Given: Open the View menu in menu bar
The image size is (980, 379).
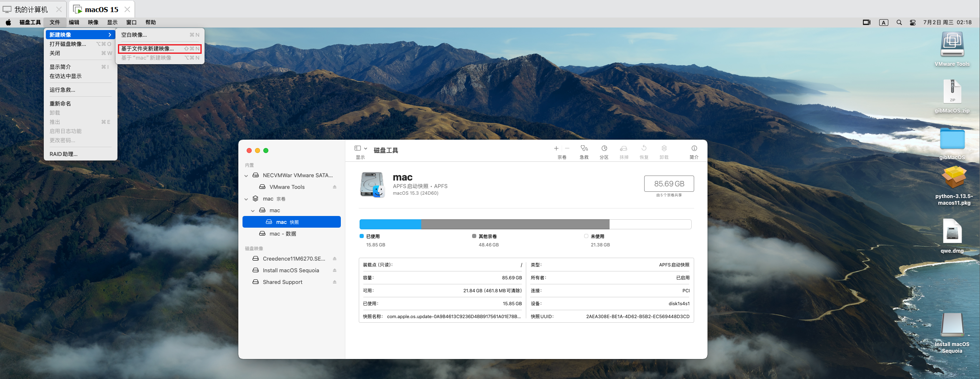Looking at the screenshot, I should tap(112, 23).
